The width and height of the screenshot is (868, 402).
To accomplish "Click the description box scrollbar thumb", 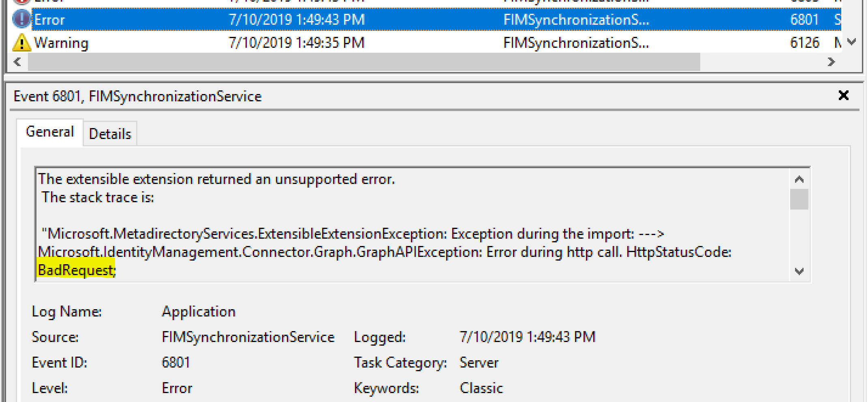I will click(799, 199).
